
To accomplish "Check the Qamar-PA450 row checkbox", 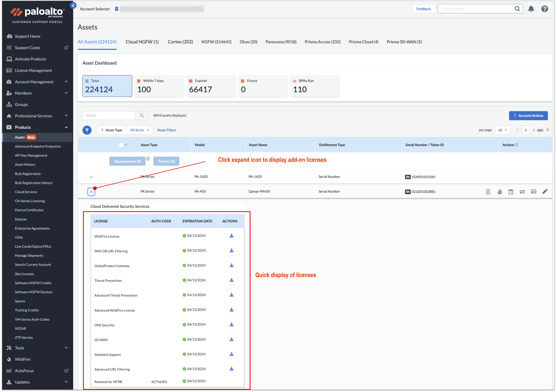I will click(x=121, y=191).
